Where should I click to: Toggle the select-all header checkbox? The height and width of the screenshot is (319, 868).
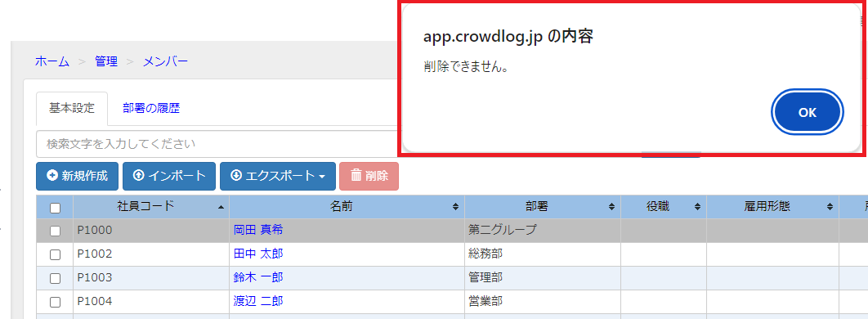[x=55, y=209]
